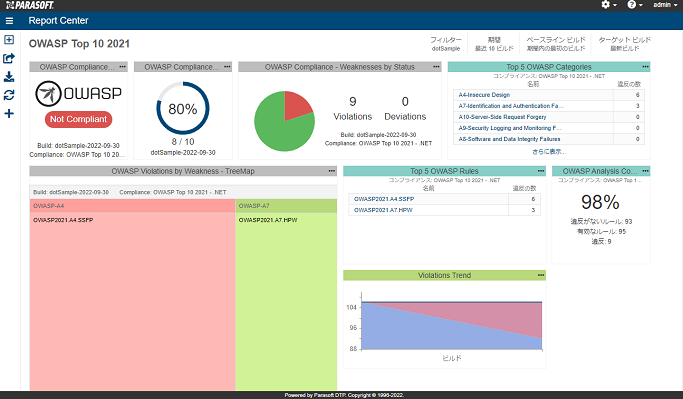Screen dimensions: 683x399
Task: Click the 名前 column header in Top 5 OWASP Categories
Action: pyautogui.click(x=533, y=84)
